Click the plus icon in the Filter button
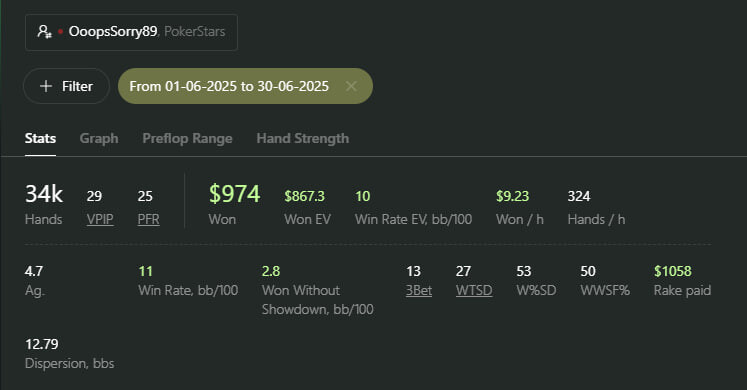The height and width of the screenshot is (390, 747). tap(46, 86)
